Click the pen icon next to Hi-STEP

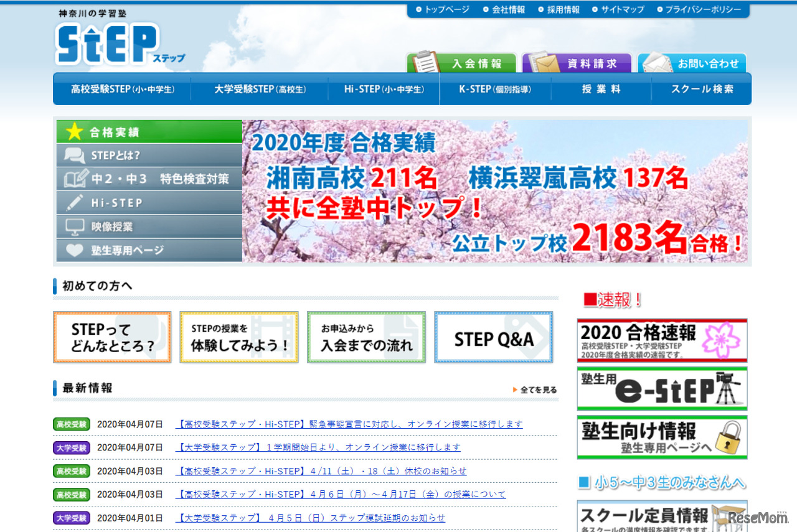[74, 202]
